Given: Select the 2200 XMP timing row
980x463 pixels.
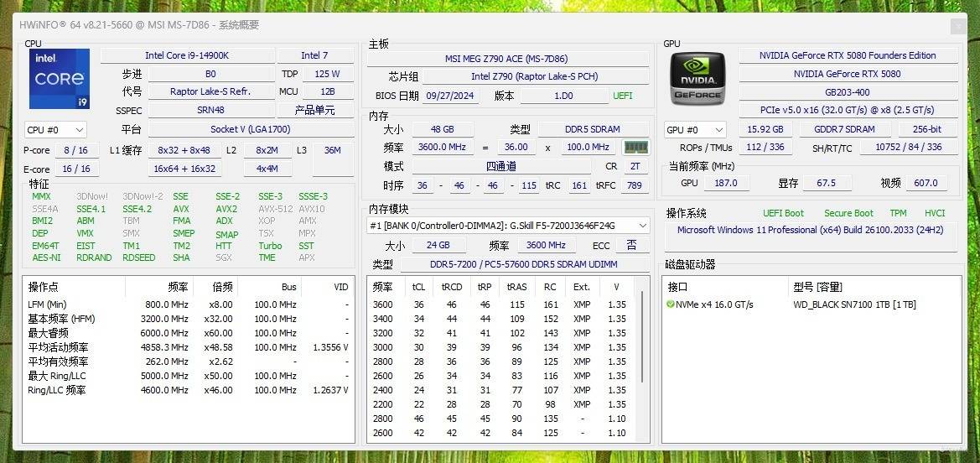Looking at the screenshot, I should (501, 404).
